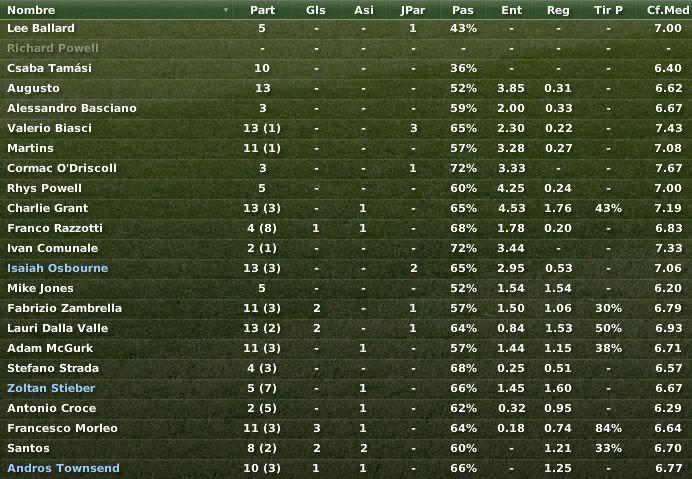Click the Ent column header

(511, 10)
